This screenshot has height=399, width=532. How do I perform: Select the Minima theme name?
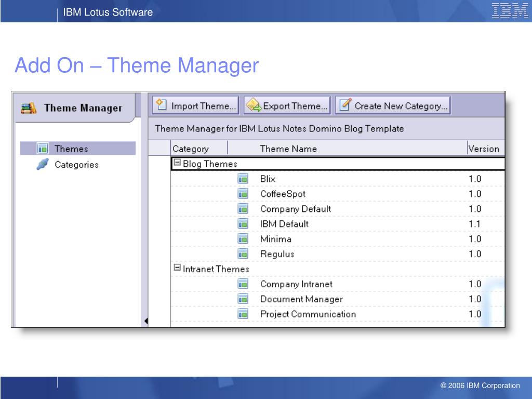tap(275, 239)
